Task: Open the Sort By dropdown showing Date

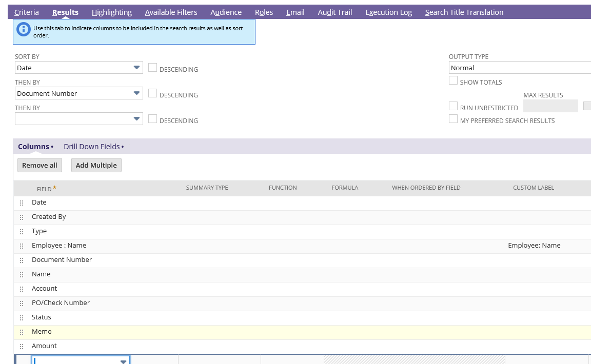Action: click(x=79, y=68)
